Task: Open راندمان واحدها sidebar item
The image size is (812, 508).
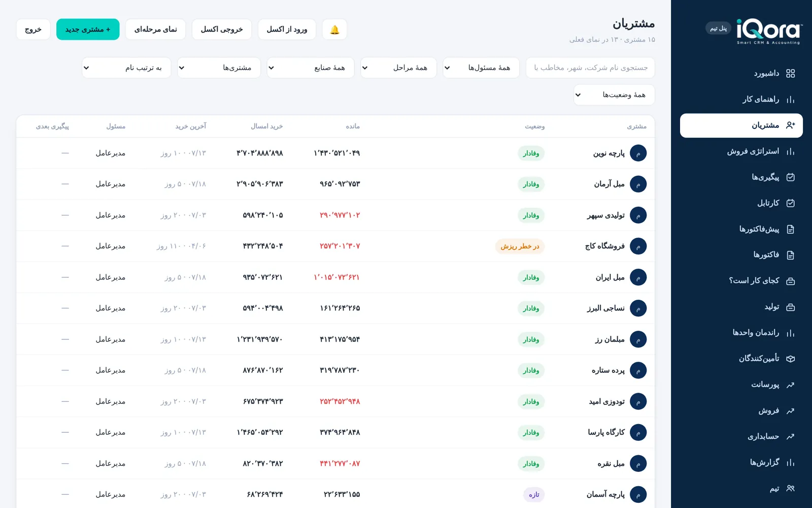Action: (741, 333)
